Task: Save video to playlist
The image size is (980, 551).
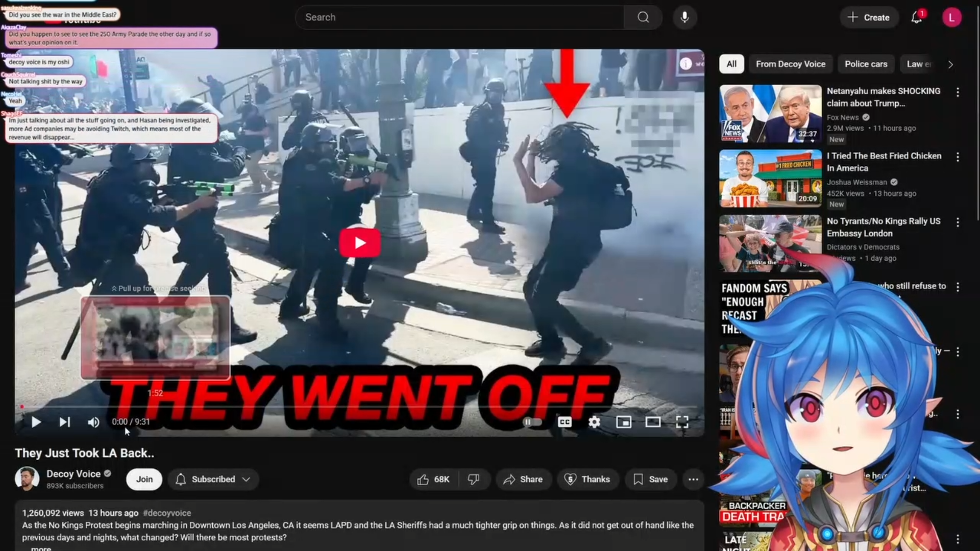Action: tap(651, 479)
